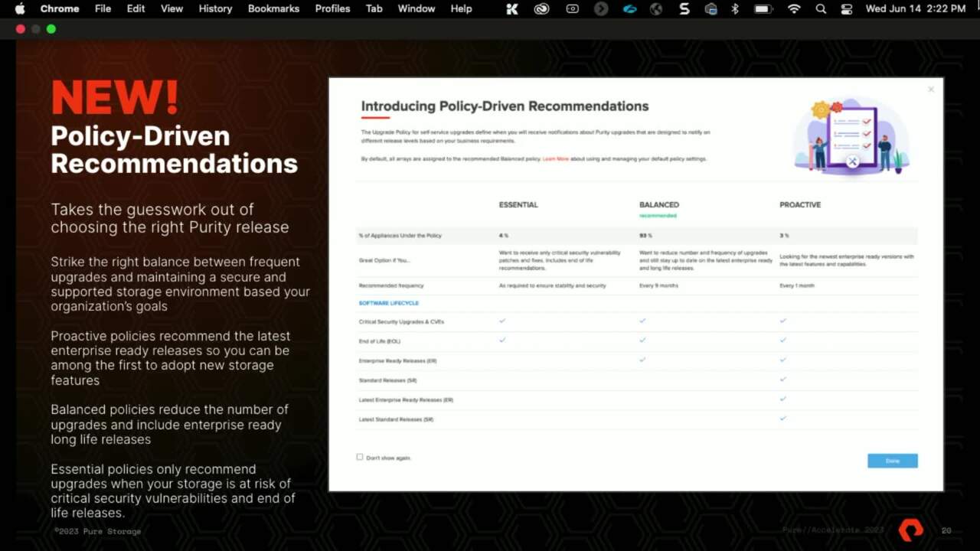Open the Window menu
Image resolution: width=980 pixels, height=551 pixels.
[x=416, y=8]
